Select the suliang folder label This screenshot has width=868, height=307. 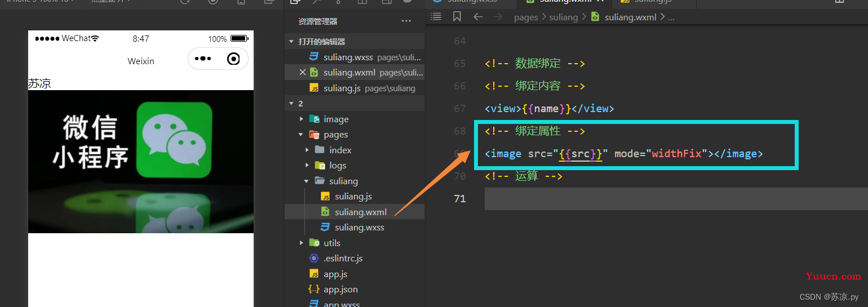click(344, 181)
